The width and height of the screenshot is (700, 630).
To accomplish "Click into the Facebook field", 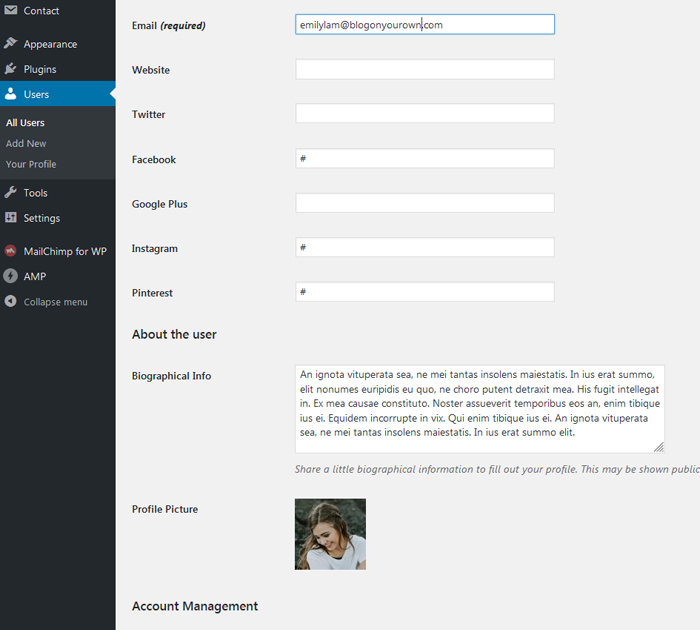I will pos(425,159).
